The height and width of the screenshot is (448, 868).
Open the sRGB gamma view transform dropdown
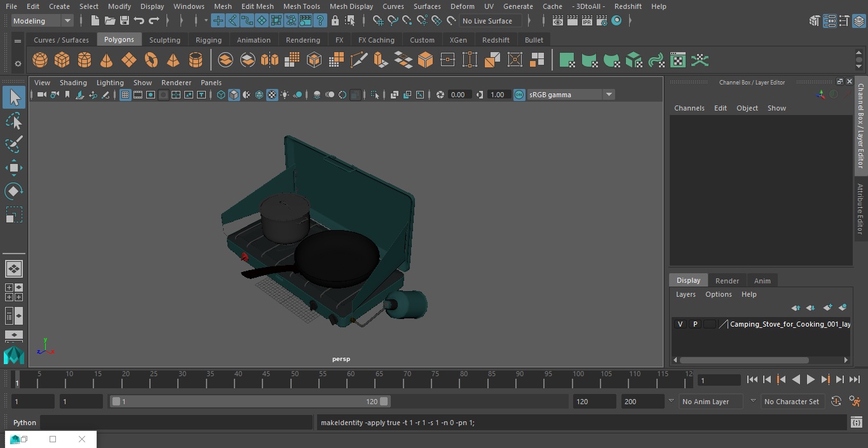(x=571, y=95)
